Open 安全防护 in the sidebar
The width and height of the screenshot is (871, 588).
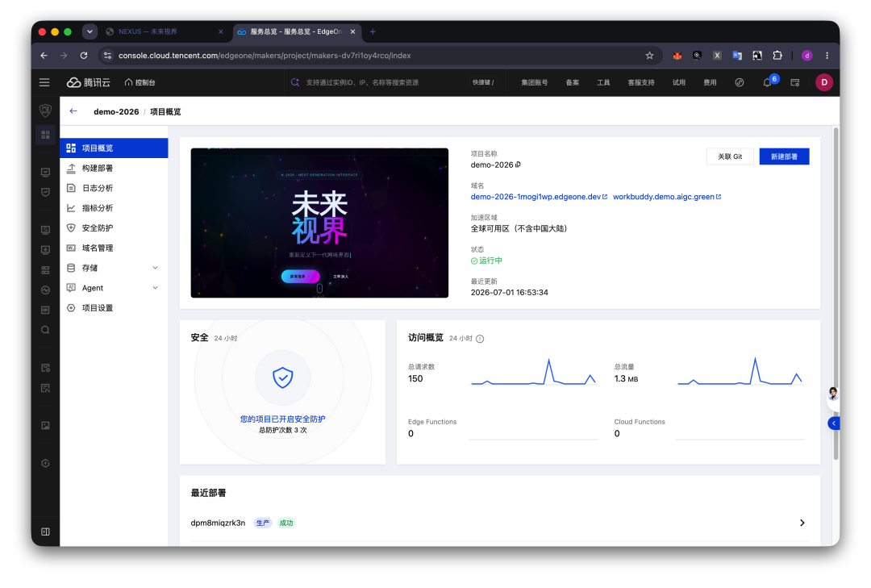114,228
